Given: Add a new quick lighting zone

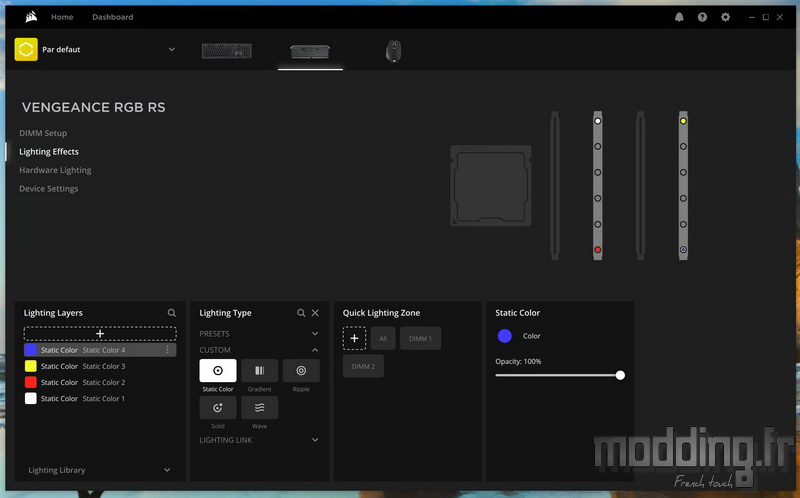Looking at the screenshot, I should click(x=354, y=338).
